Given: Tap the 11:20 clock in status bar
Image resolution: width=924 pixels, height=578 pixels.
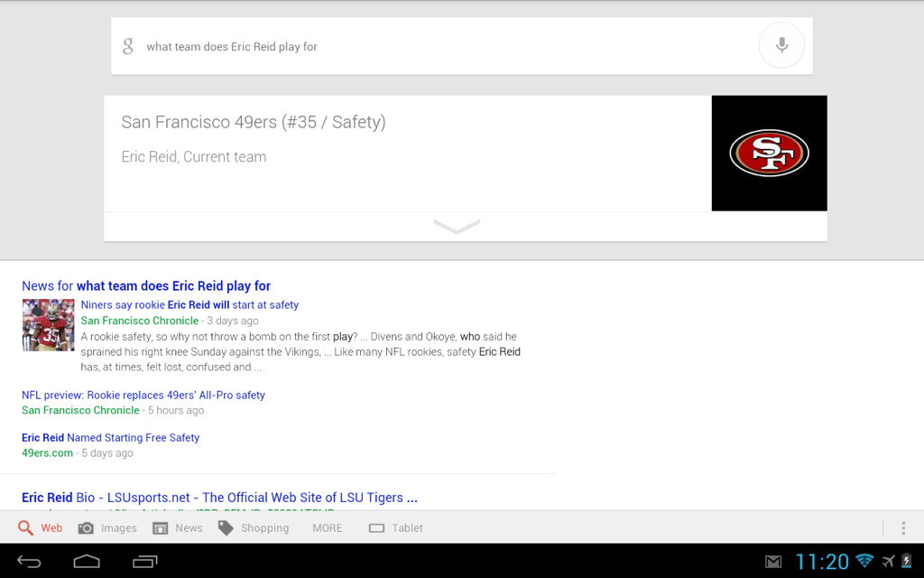Looking at the screenshot, I should (822, 562).
